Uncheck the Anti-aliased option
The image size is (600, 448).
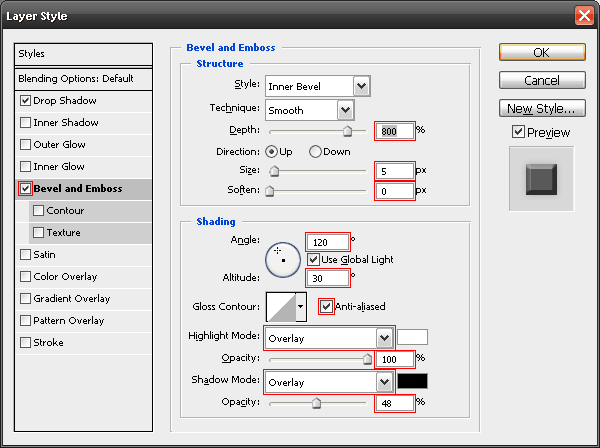(326, 307)
